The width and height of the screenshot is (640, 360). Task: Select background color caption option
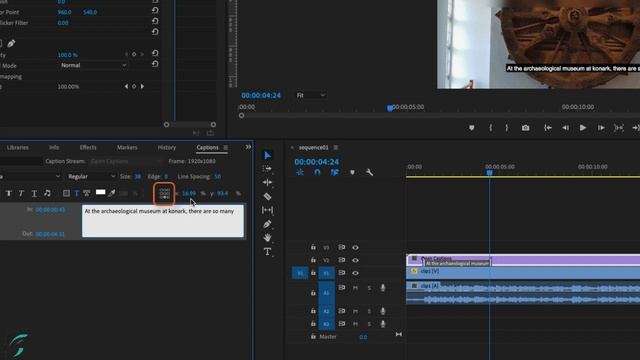coord(66,193)
